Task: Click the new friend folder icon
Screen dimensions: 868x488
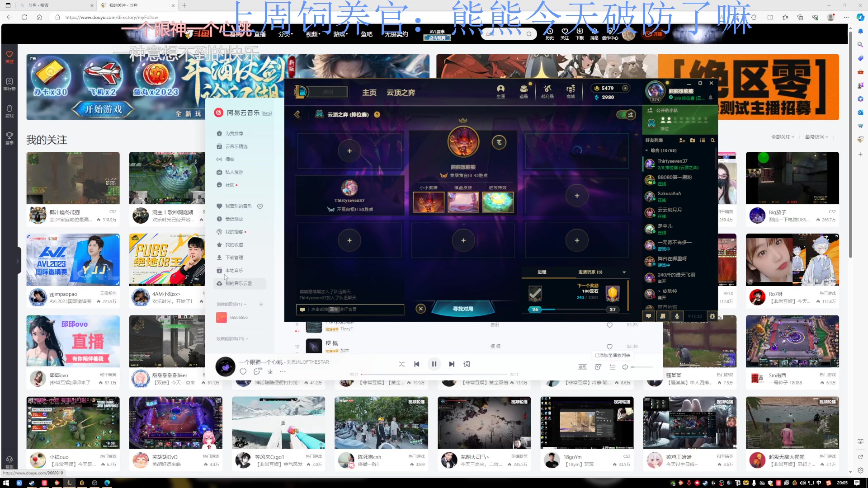Action: coord(693,140)
